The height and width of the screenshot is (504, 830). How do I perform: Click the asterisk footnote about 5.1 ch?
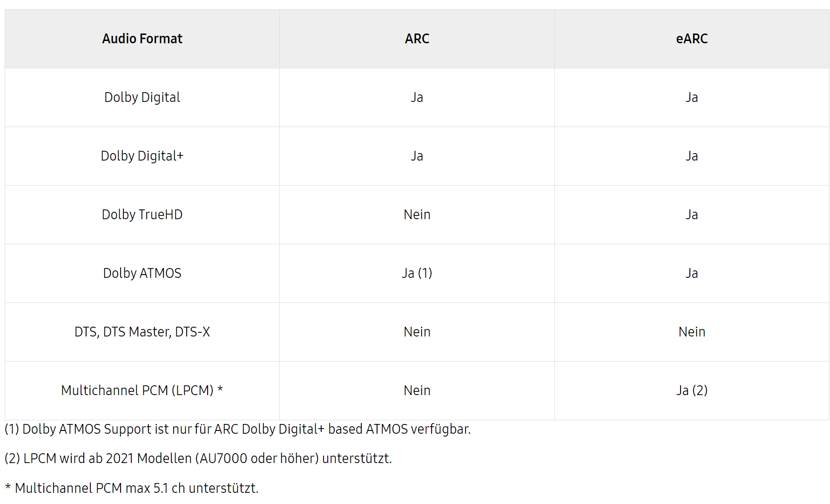(132, 488)
